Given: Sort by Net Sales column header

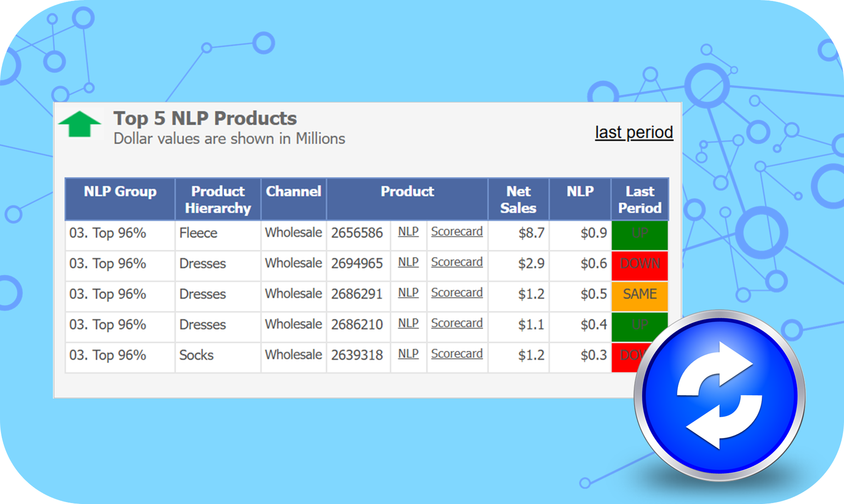Looking at the screenshot, I should click(x=518, y=199).
